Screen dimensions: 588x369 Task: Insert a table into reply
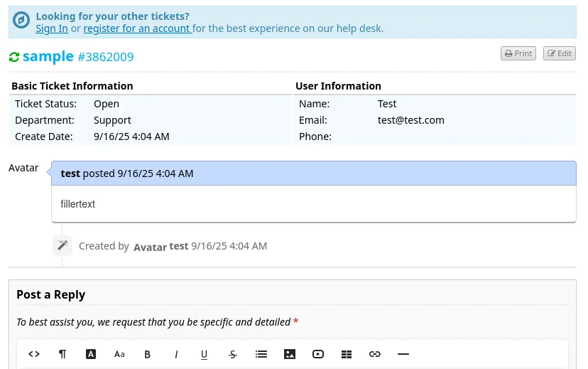[x=347, y=354]
